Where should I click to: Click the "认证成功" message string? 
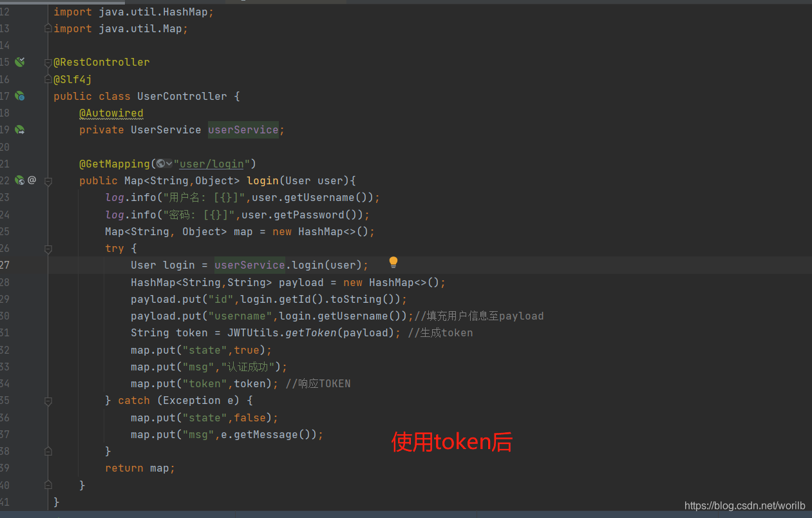[248, 367]
